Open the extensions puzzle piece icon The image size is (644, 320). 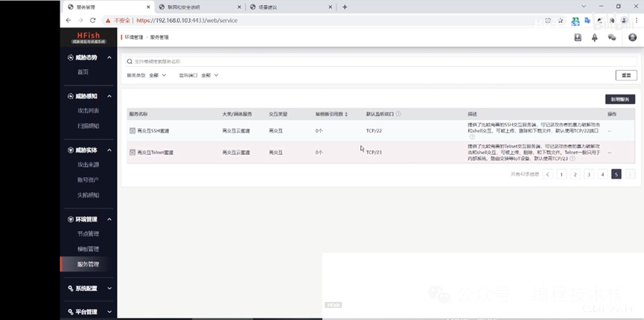point(612,20)
